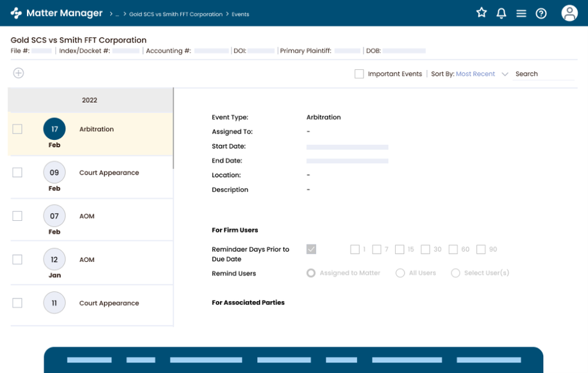Select the 17 Feb date circle
The width and height of the screenshot is (588, 373).
click(x=55, y=129)
